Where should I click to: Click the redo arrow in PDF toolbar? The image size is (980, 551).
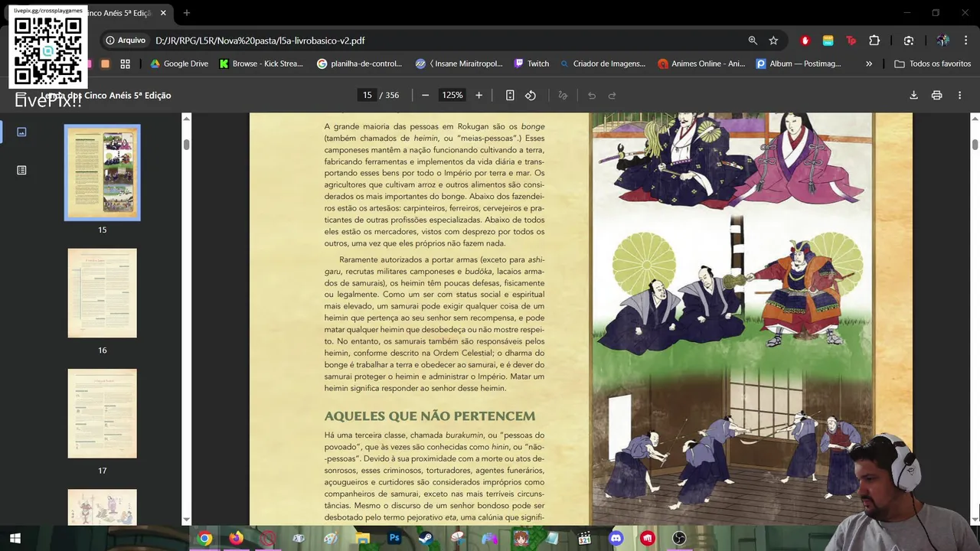point(612,95)
